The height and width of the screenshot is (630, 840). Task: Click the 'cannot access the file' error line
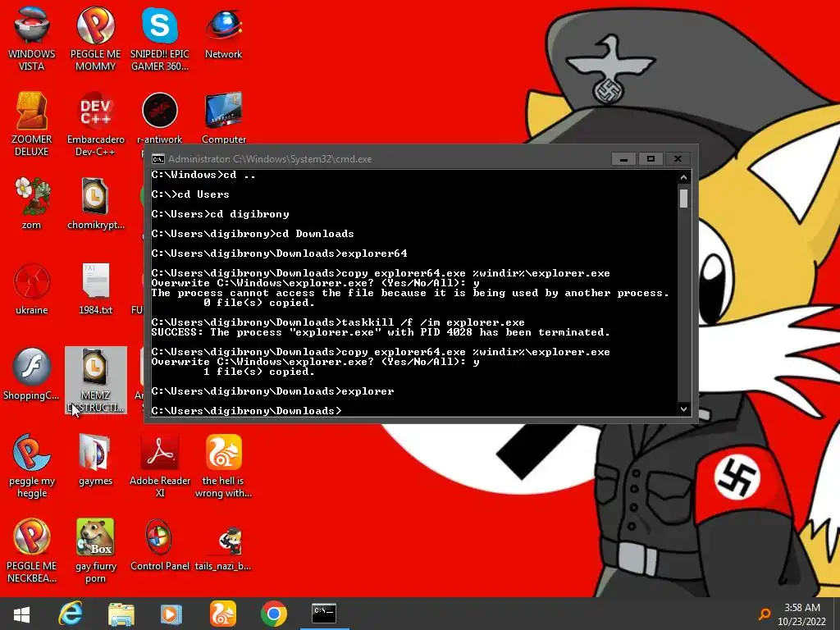point(410,293)
